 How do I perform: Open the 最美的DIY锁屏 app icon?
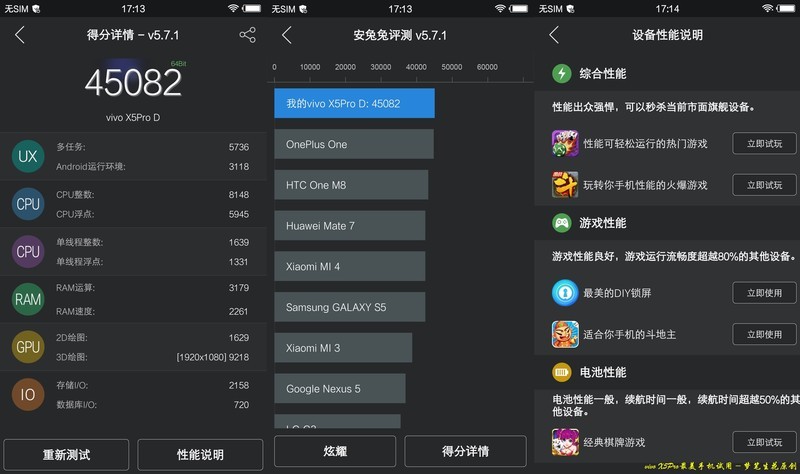565,293
